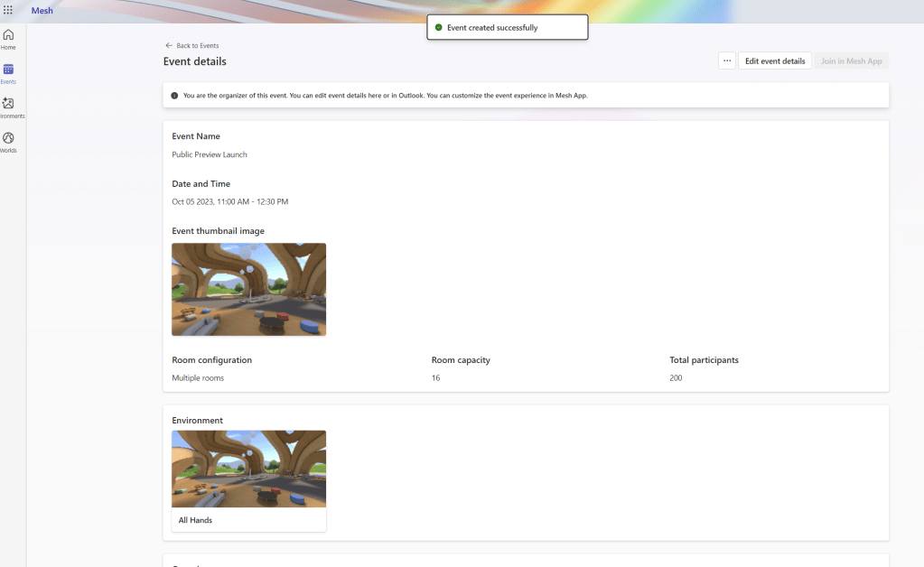This screenshot has width=924, height=567.
Task: Go to Home in the sidebar
Action: coord(8,39)
